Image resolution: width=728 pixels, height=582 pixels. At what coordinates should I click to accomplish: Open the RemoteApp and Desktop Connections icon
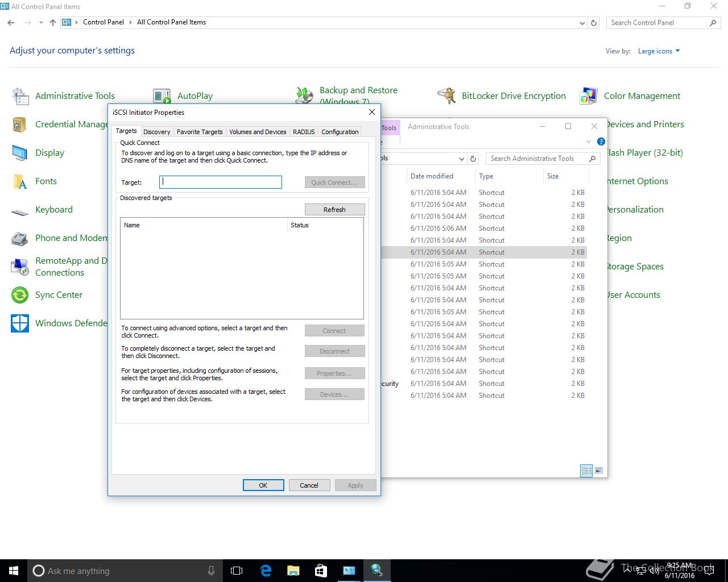click(20, 267)
